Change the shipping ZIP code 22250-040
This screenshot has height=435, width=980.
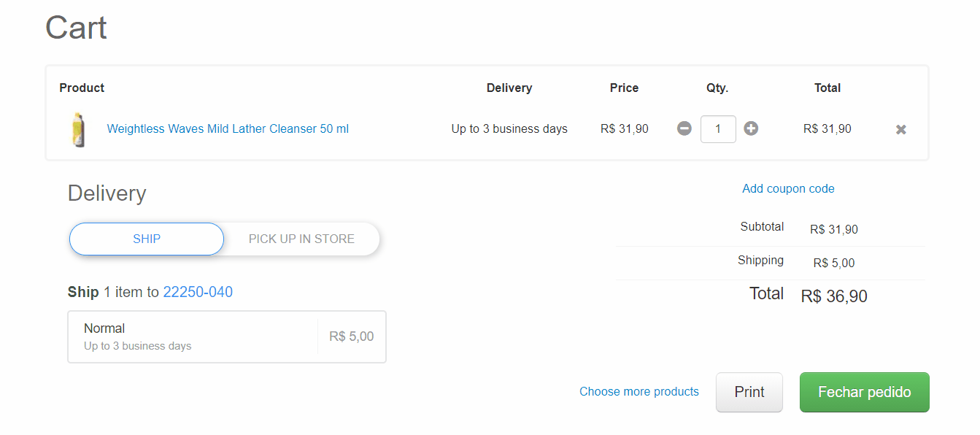tap(198, 293)
